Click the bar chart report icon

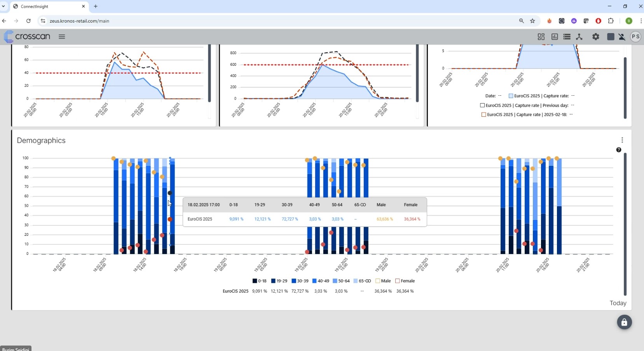click(x=555, y=37)
